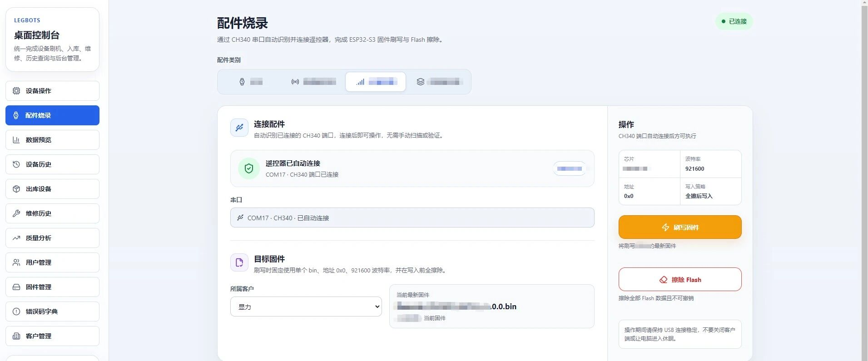The image size is (868, 361).
Task: Click the eraser icon on 擦除 Flash
Action: point(663,280)
